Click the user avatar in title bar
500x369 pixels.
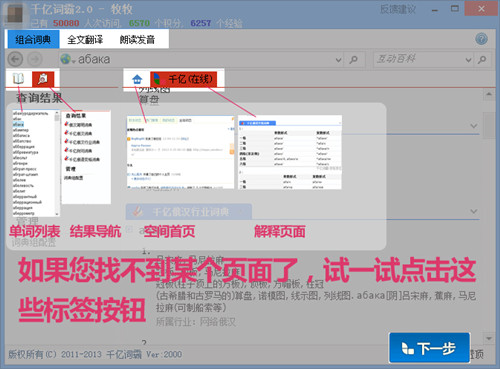(x=14, y=14)
